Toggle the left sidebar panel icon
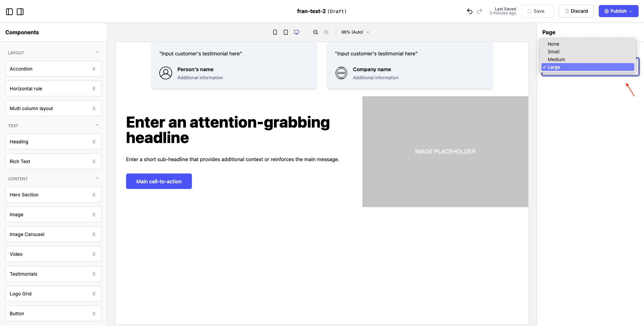The height and width of the screenshot is (326, 644). [9, 12]
